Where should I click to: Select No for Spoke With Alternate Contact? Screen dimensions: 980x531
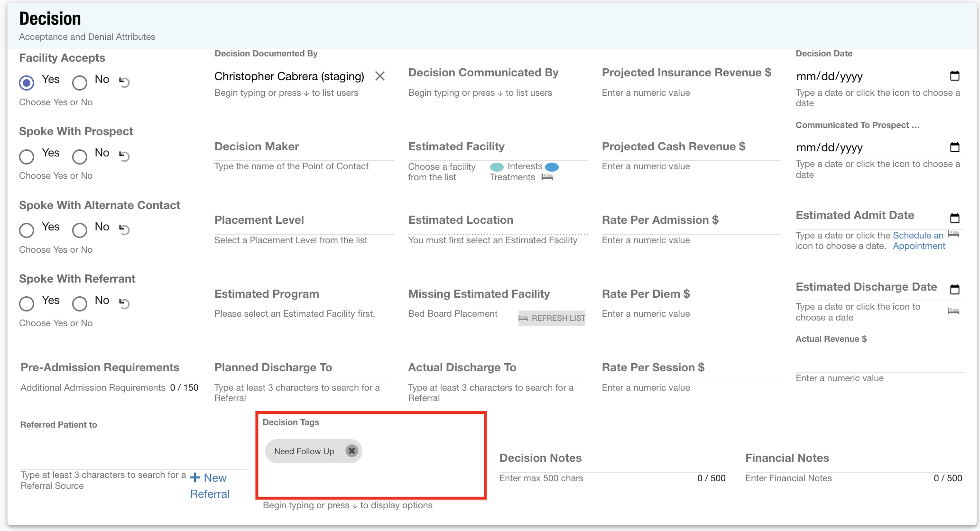point(80,230)
